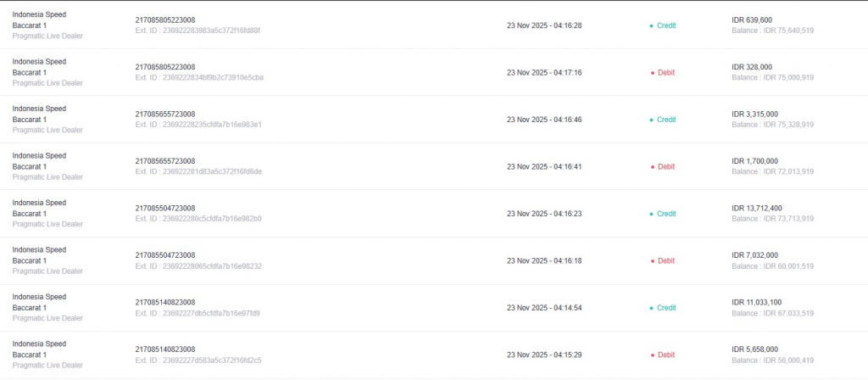Screen dimensions: 868x380
Task: Click the Debit status of the IDR 5,658,000 transaction
Action: (665, 355)
